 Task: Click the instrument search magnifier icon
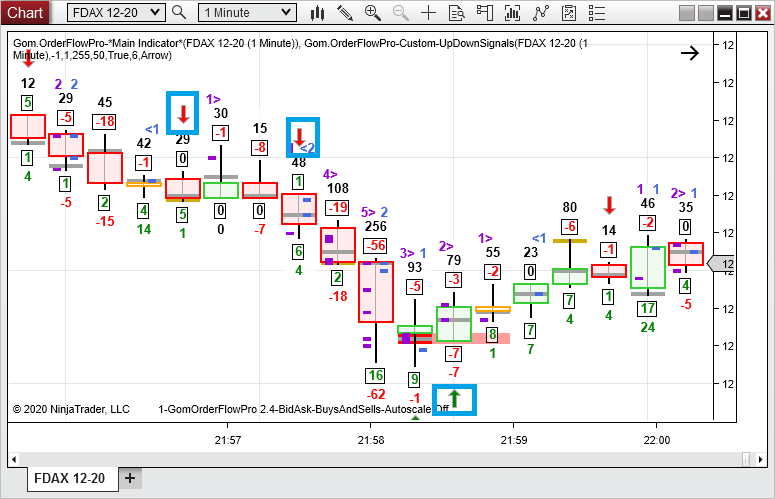tap(179, 13)
